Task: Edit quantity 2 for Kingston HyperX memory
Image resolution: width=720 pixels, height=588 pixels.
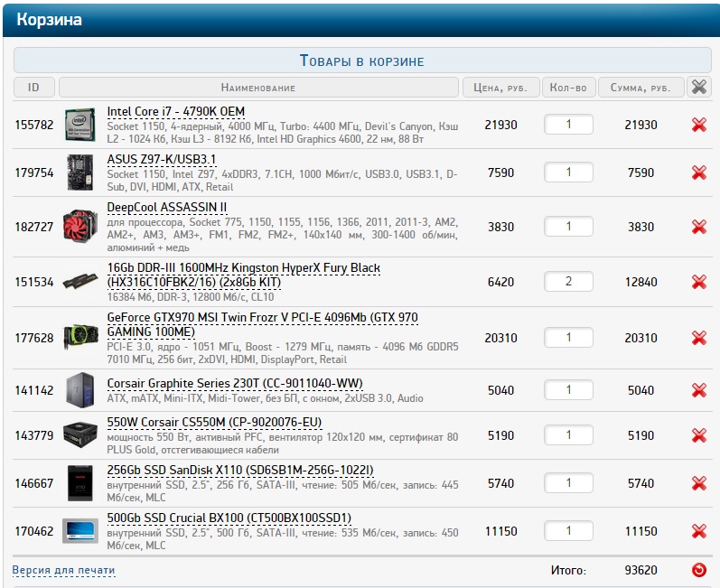Action: click(568, 282)
